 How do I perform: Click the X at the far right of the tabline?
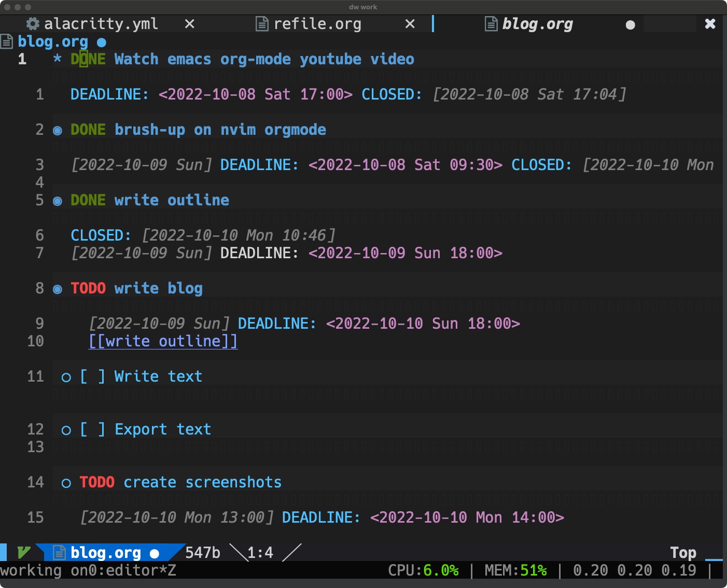pyautogui.click(x=710, y=24)
